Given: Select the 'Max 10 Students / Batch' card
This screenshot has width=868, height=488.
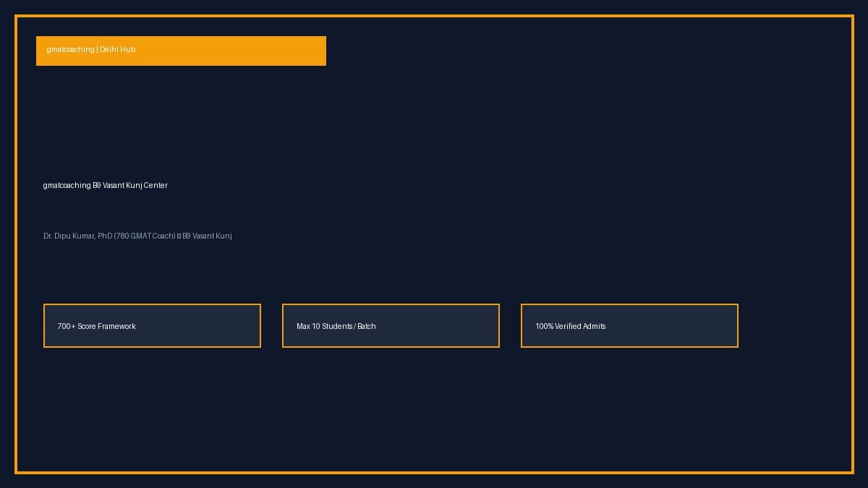Looking at the screenshot, I should point(391,325).
